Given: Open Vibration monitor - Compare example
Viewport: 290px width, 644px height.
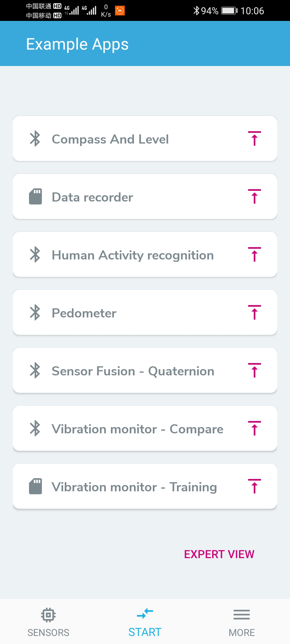Looking at the screenshot, I should tap(145, 428).
